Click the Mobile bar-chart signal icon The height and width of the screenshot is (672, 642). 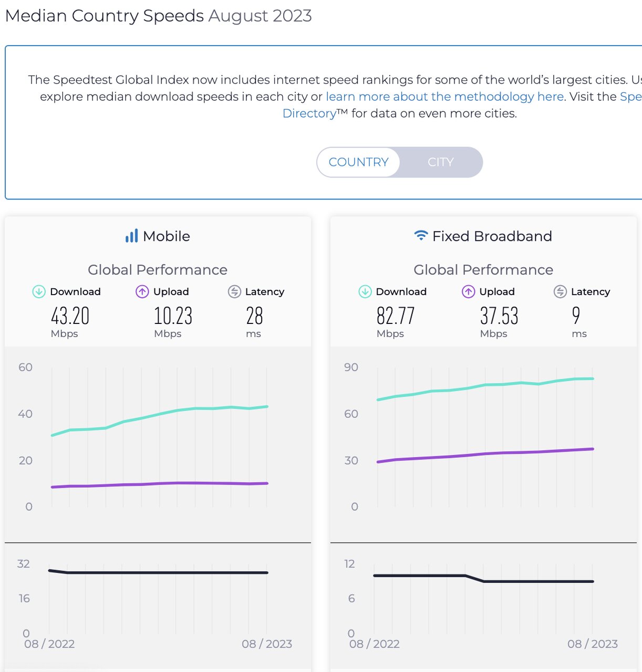click(131, 236)
